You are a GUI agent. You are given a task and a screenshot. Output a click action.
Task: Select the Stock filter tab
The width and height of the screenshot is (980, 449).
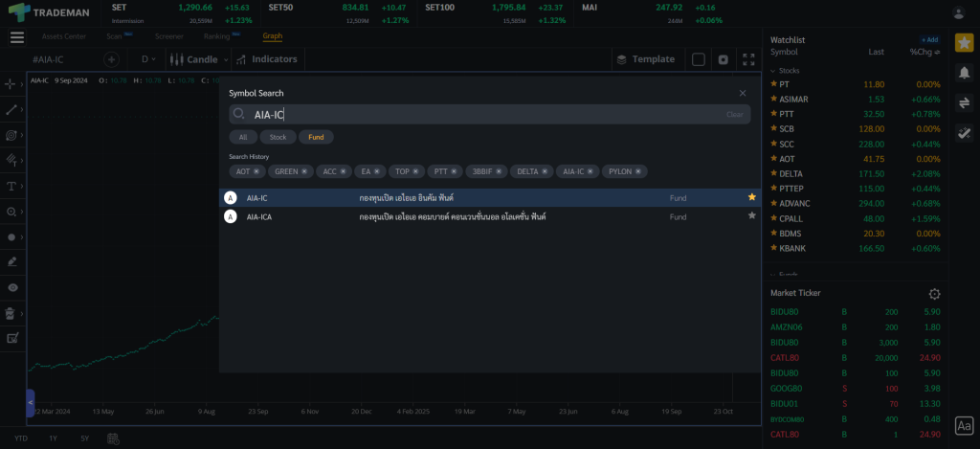tap(278, 137)
